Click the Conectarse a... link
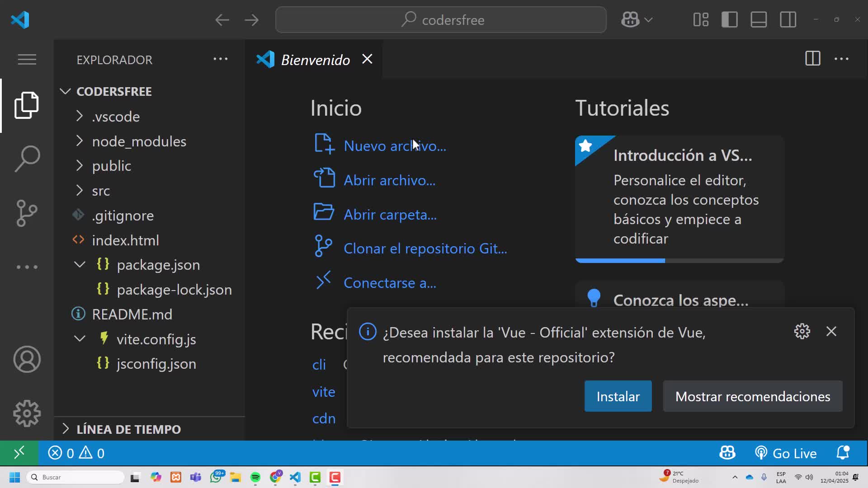Screen dimensions: 868x488 pyautogui.click(x=390, y=283)
